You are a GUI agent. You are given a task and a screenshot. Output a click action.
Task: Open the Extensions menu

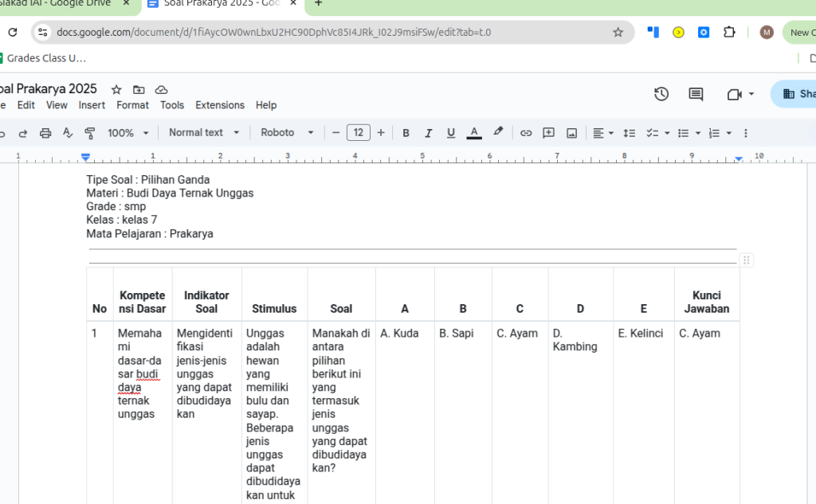pos(220,105)
